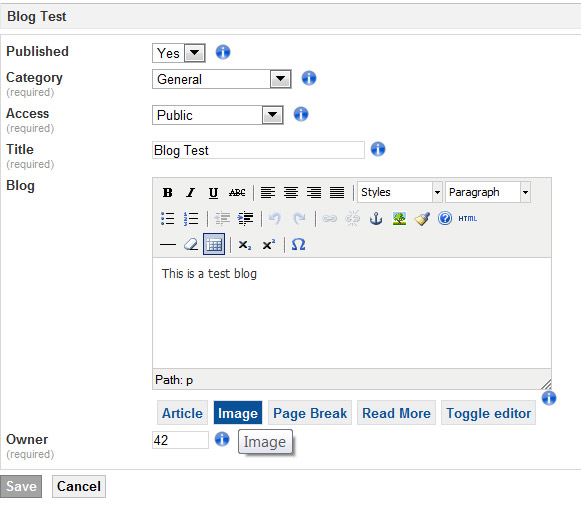Click the insert anchor icon
The width and height of the screenshot is (581, 512).
pyautogui.click(x=376, y=219)
